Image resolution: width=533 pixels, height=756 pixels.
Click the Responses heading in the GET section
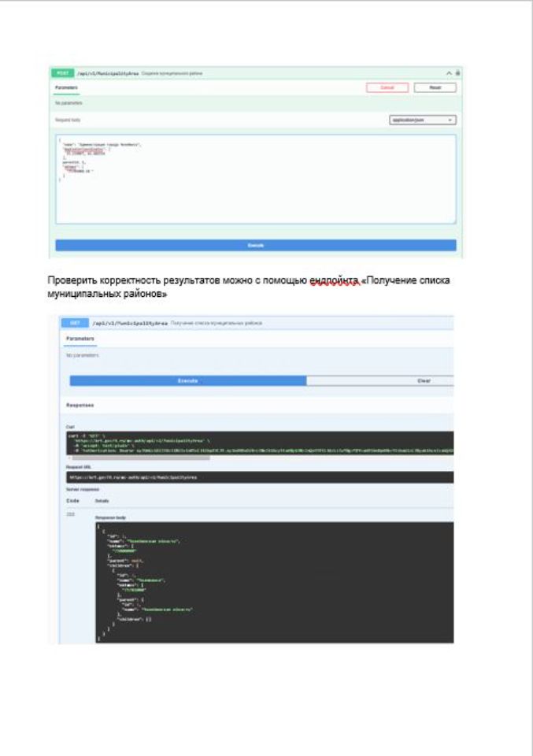80,406
